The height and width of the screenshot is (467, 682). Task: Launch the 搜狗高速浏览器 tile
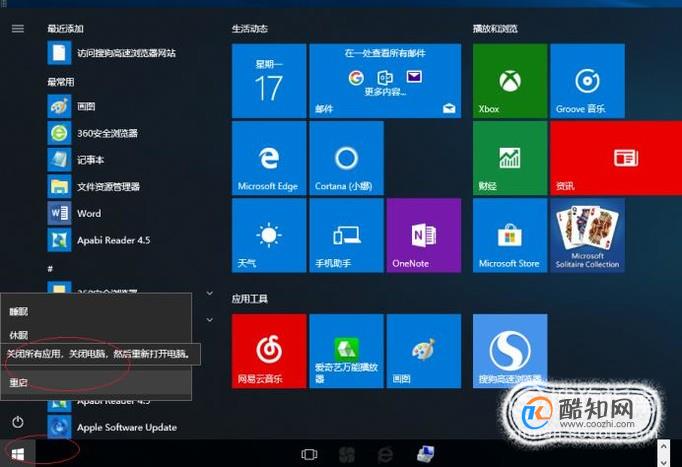pyautogui.click(x=510, y=351)
